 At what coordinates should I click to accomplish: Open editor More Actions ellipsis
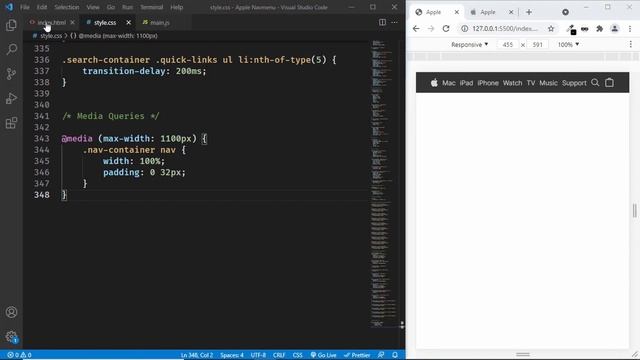[394, 22]
